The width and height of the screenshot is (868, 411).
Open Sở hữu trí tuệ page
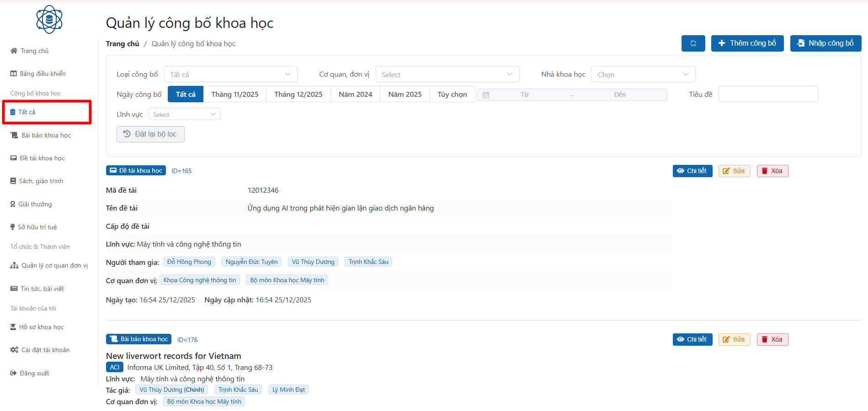click(33, 227)
